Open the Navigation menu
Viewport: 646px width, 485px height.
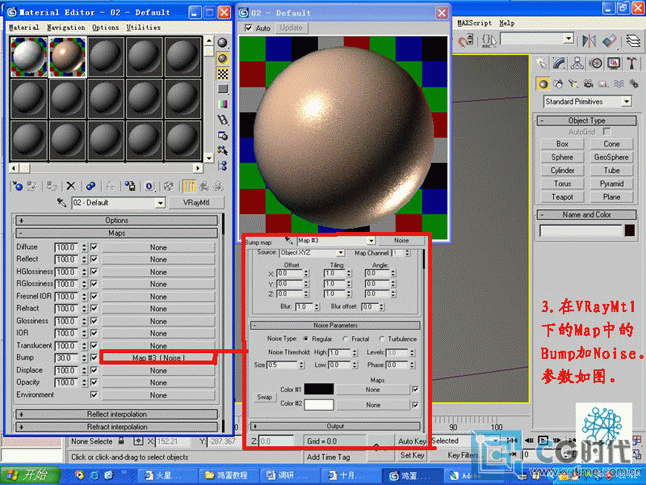(66, 27)
